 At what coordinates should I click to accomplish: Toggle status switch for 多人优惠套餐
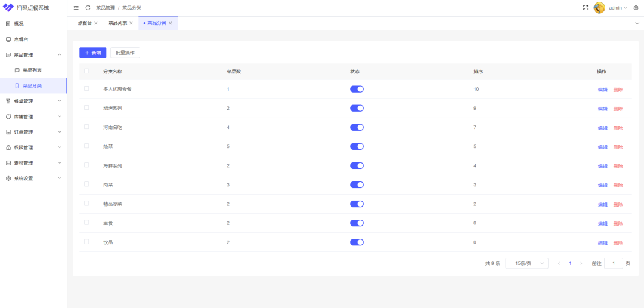click(x=357, y=89)
